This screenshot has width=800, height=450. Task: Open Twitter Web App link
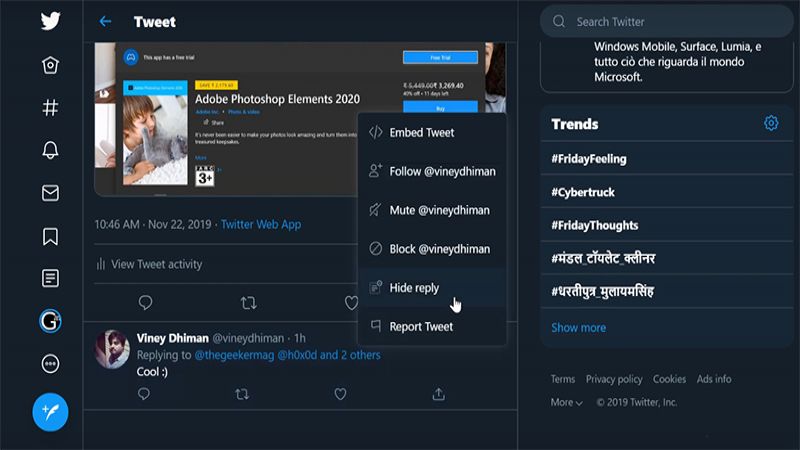pos(261,224)
